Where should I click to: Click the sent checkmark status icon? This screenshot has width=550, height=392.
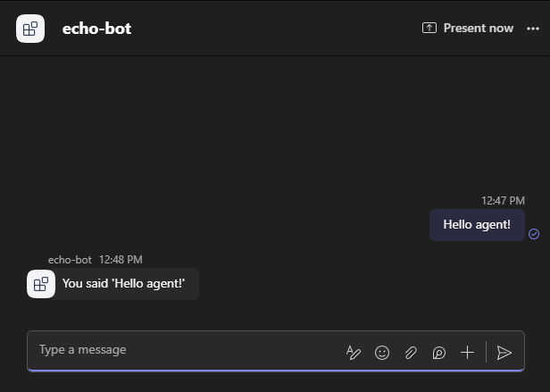(534, 234)
